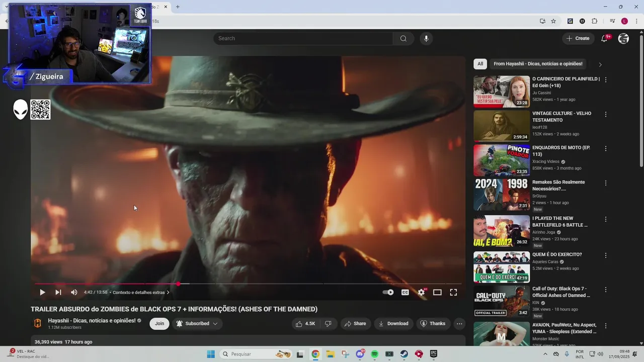
Task: Click the Share button
Action: [355, 324]
